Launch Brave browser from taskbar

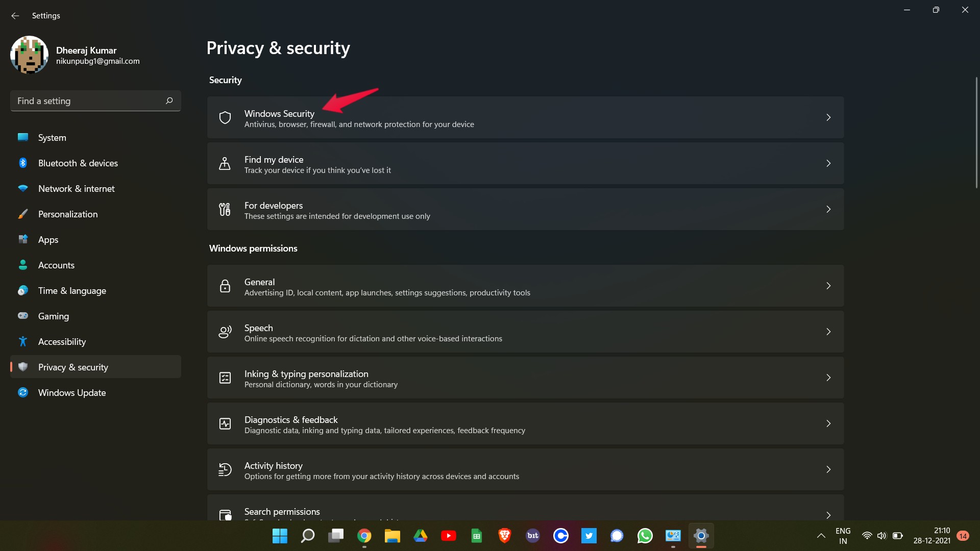(x=505, y=536)
